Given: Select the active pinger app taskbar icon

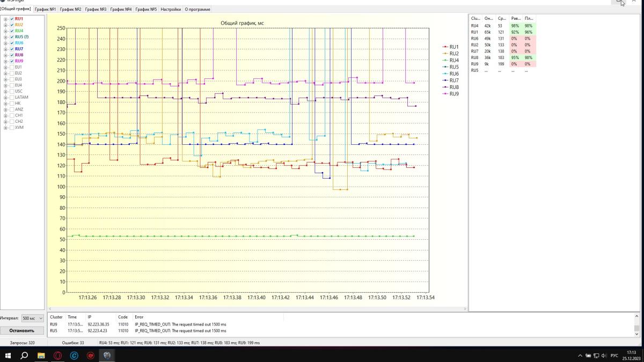Looking at the screenshot, I should pos(107,355).
